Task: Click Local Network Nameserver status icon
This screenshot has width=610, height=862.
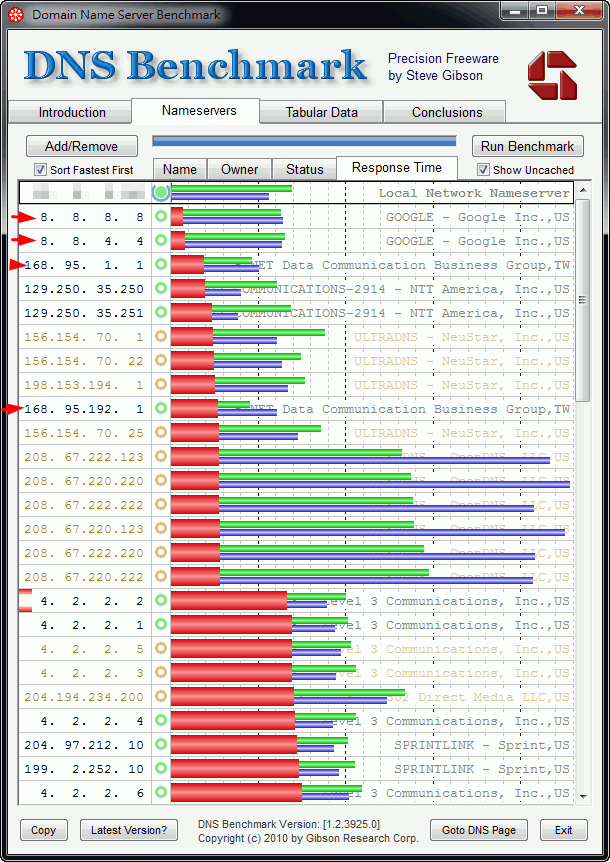Action: [x=161, y=192]
